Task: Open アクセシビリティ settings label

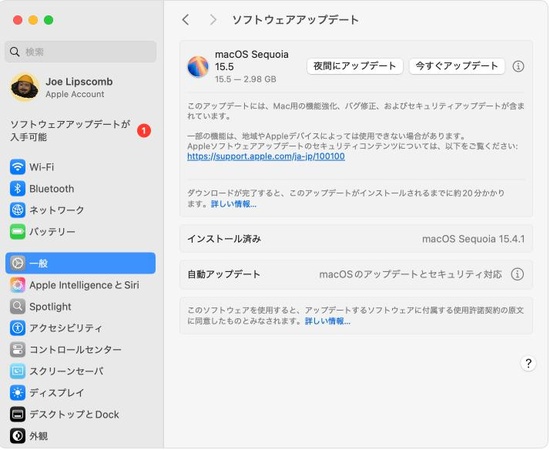Action: [x=66, y=328]
